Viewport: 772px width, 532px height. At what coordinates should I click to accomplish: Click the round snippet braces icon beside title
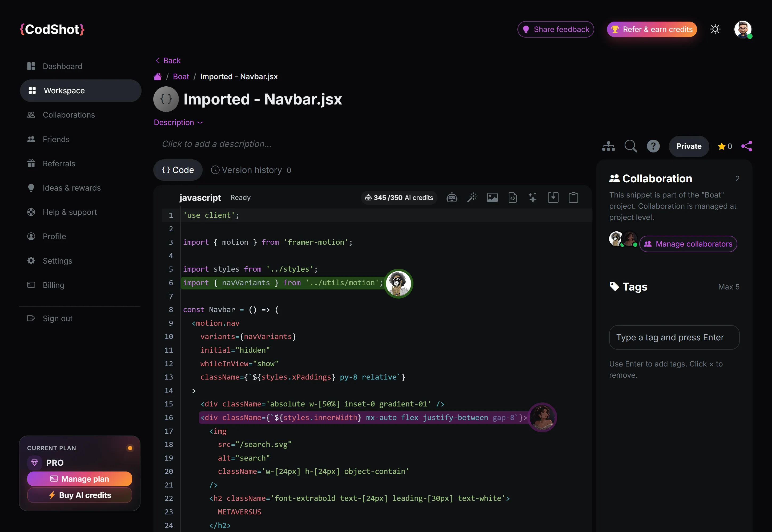coord(166,99)
